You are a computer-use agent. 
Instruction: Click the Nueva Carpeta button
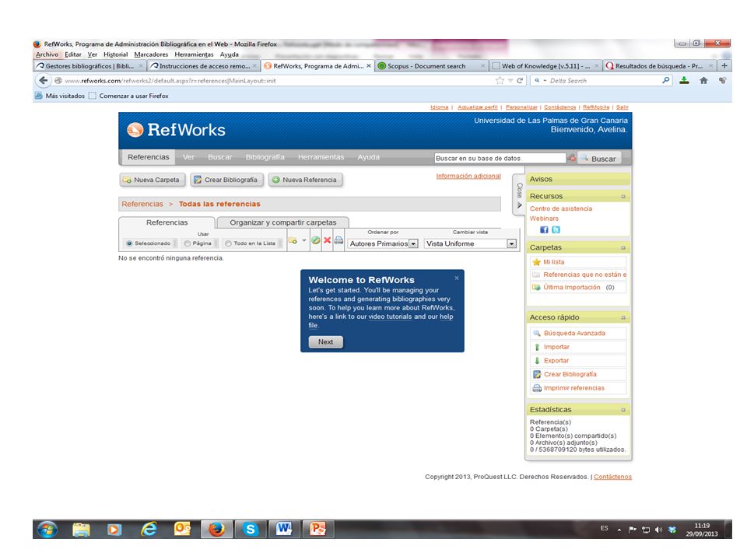152,180
